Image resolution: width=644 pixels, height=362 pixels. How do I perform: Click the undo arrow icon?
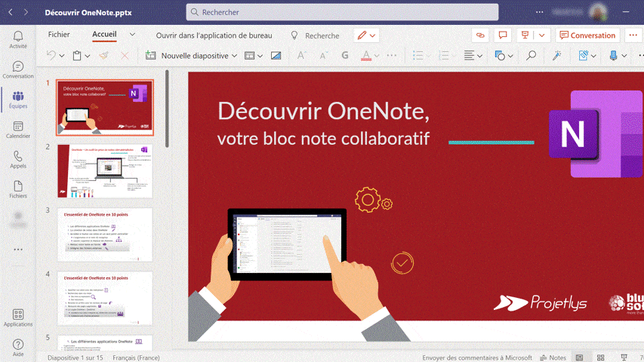coord(51,55)
